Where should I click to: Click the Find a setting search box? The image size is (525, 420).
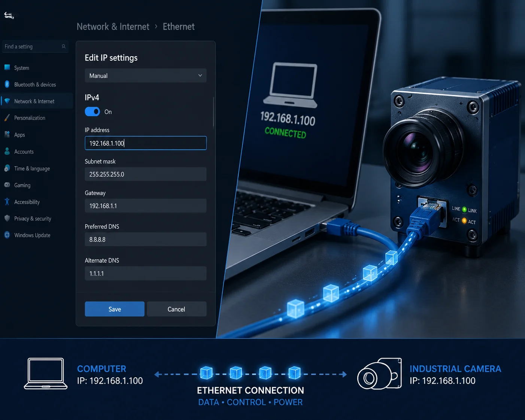pos(35,46)
